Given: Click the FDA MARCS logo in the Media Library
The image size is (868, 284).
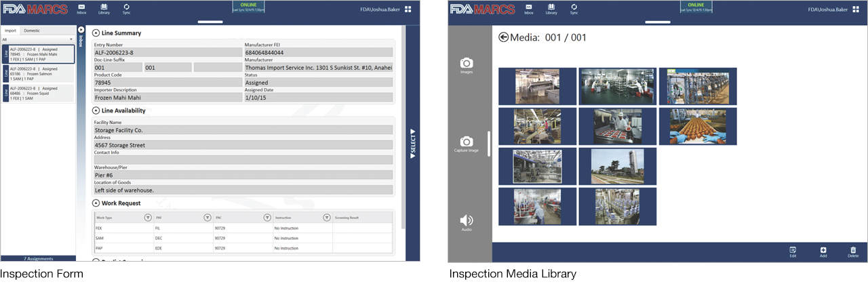Looking at the screenshot, I should (x=482, y=9).
